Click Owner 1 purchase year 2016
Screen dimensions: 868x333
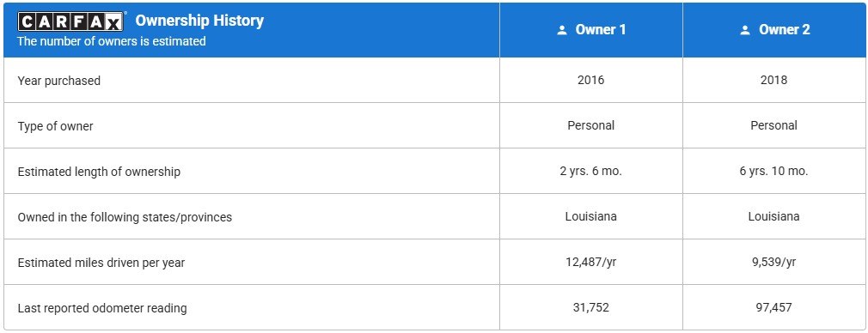(590, 80)
